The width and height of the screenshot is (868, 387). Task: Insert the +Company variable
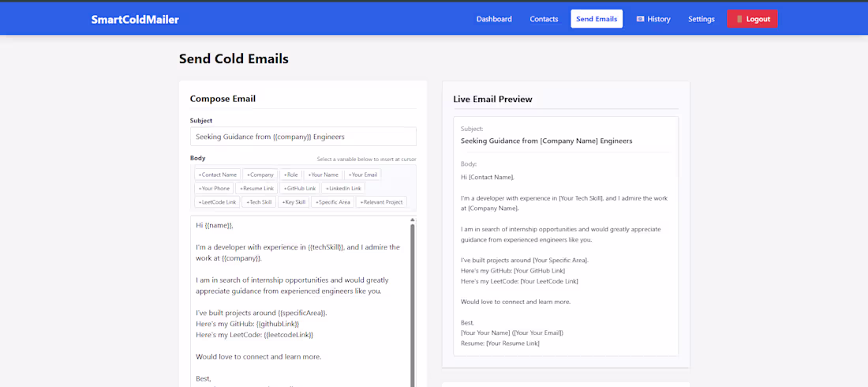pos(260,175)
